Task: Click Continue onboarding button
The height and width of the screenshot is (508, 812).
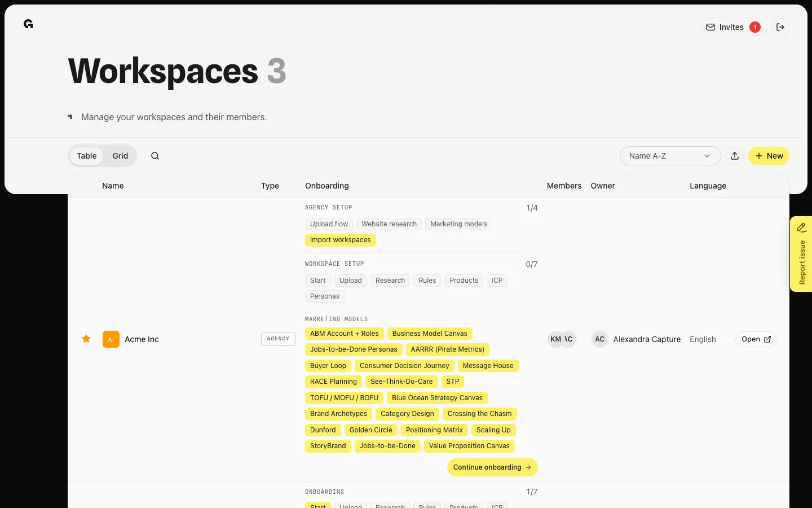Action: pyautogui.click(x=492, y=467)
